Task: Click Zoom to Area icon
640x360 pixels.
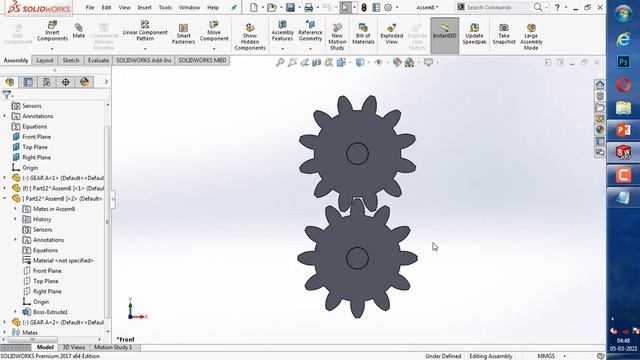Action: click(x=292, y=62)
